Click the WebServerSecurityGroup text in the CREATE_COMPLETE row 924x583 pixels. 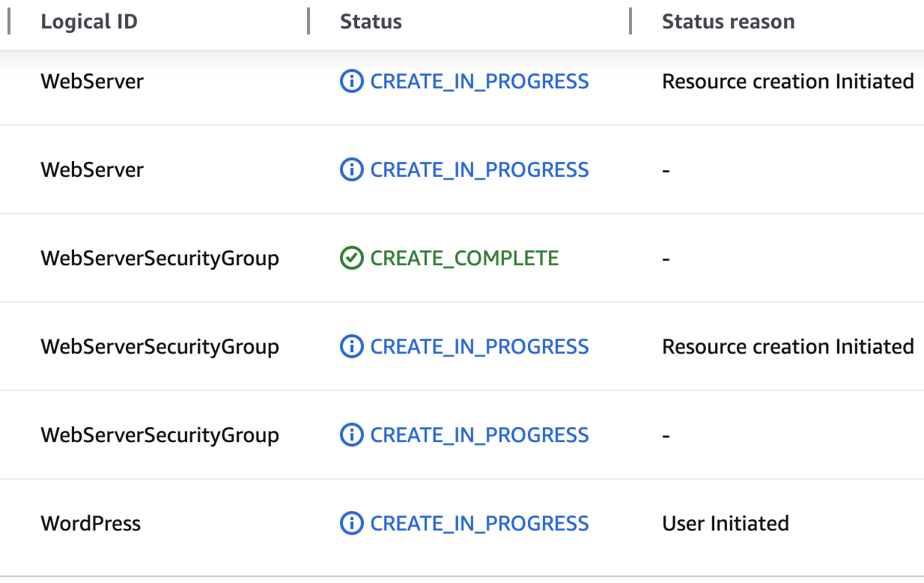159,258
